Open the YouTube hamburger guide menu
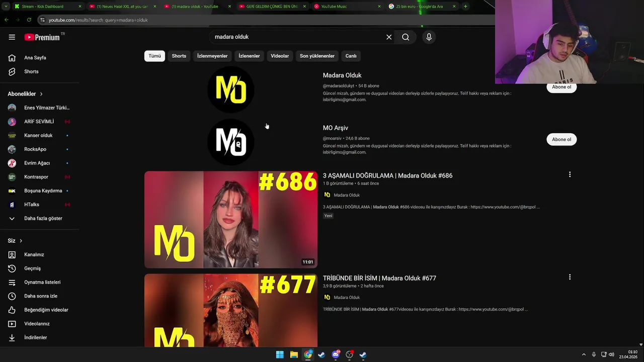Image resolution: width=644 pixels, height=362 pixels. pos(12,37)
